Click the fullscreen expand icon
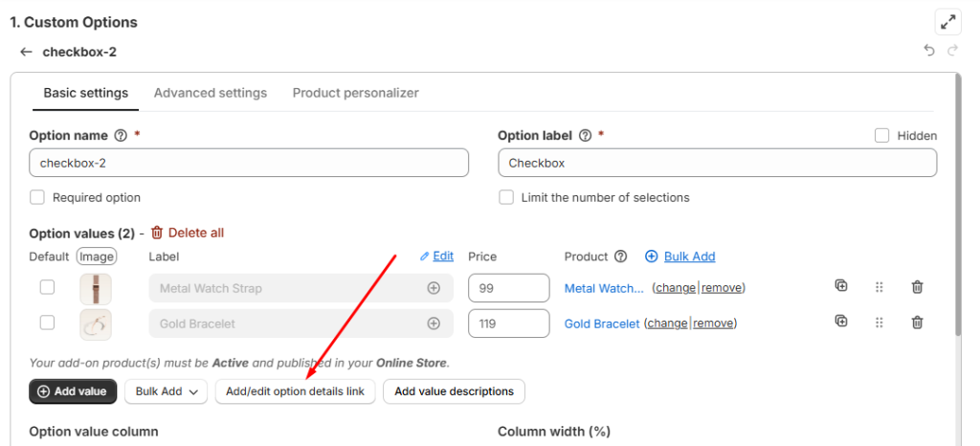This screenshot has height=446, width=980. [x=947, y=22]
